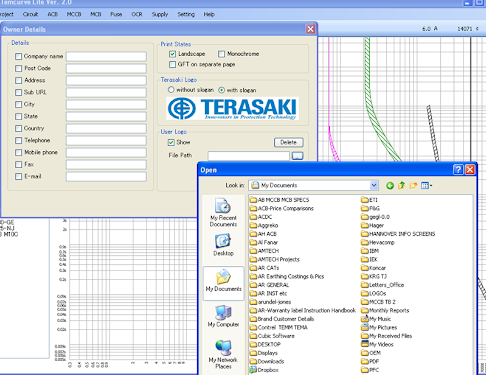Enable the Address checkbox
The width and height of the screenshot is (486, 375).
[19, 80]
